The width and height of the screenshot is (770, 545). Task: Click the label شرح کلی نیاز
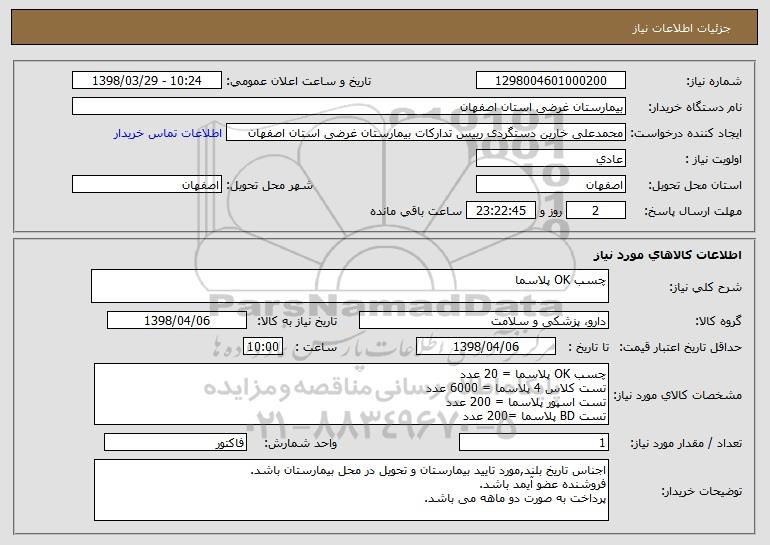706,287
